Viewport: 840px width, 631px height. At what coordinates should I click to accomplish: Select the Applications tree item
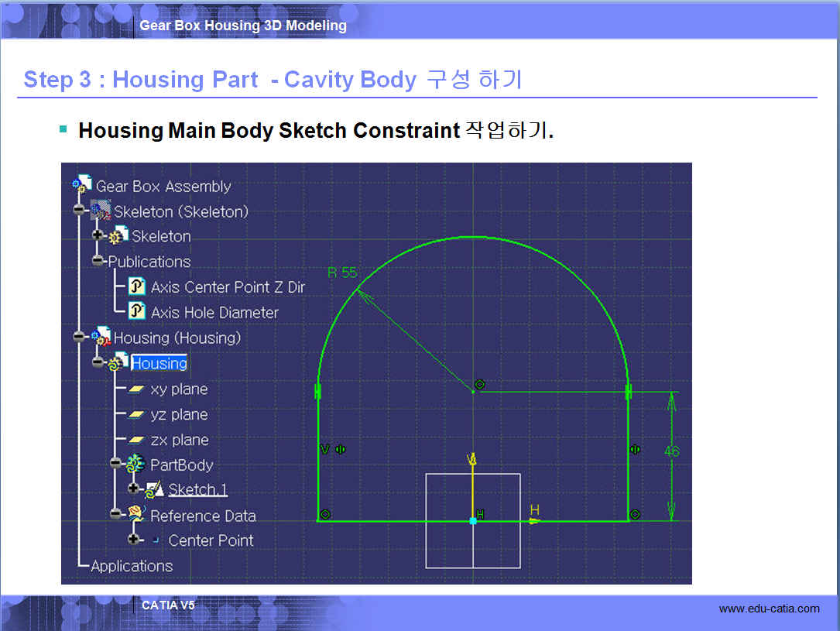pyautogui.click(x=131, y=566)
